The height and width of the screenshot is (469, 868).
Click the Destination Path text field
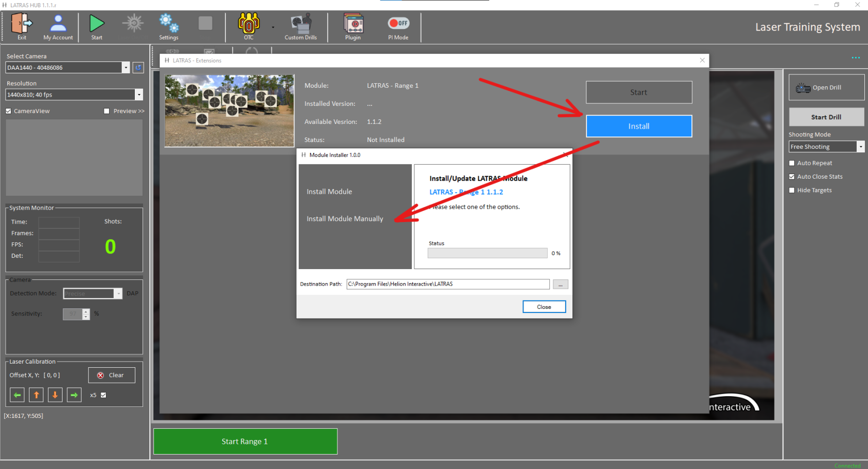(x=448, y=284)
